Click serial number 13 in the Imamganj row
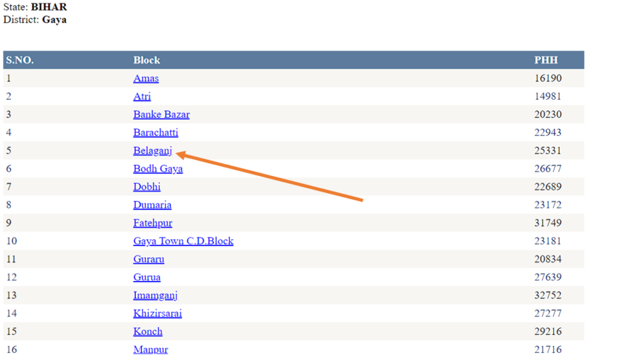Screen dimensions: 630x364 (x=11, y=295)
